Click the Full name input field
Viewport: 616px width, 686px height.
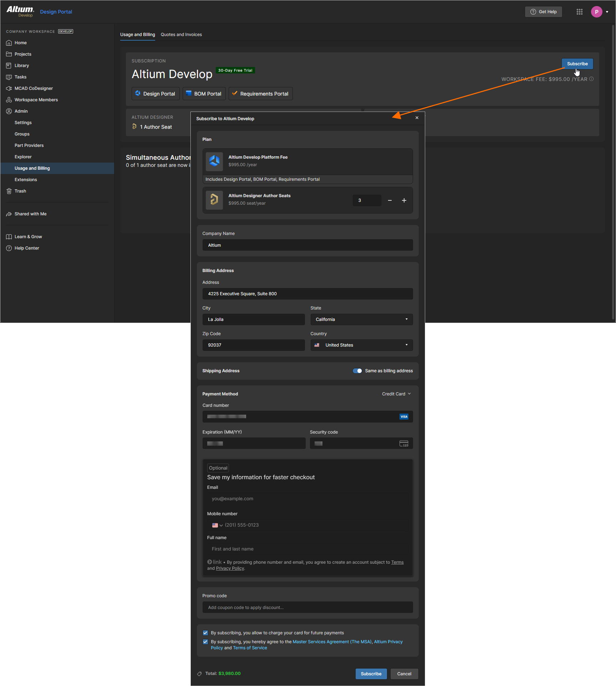(x=308, y=549)
